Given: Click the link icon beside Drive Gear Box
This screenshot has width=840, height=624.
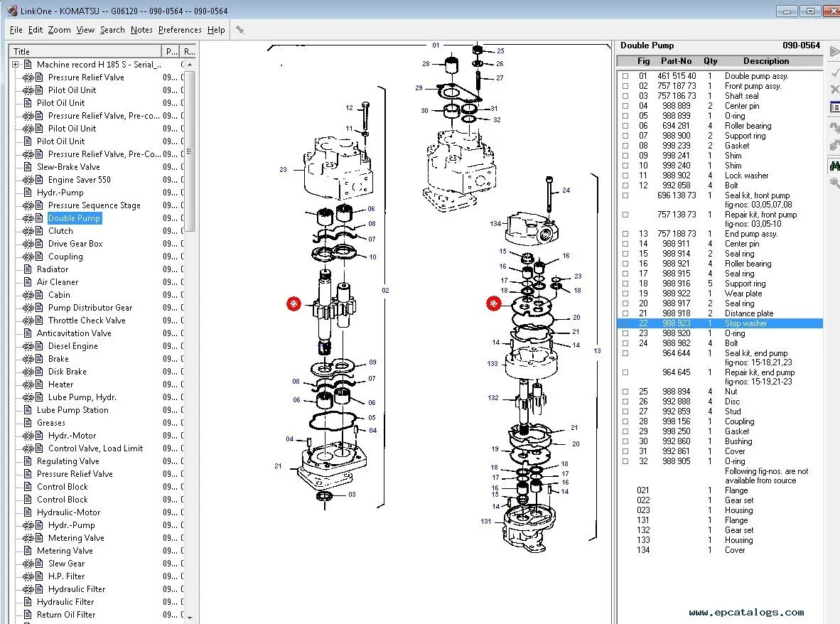Looking at the screenshot, I should click(x=28, y=244).
